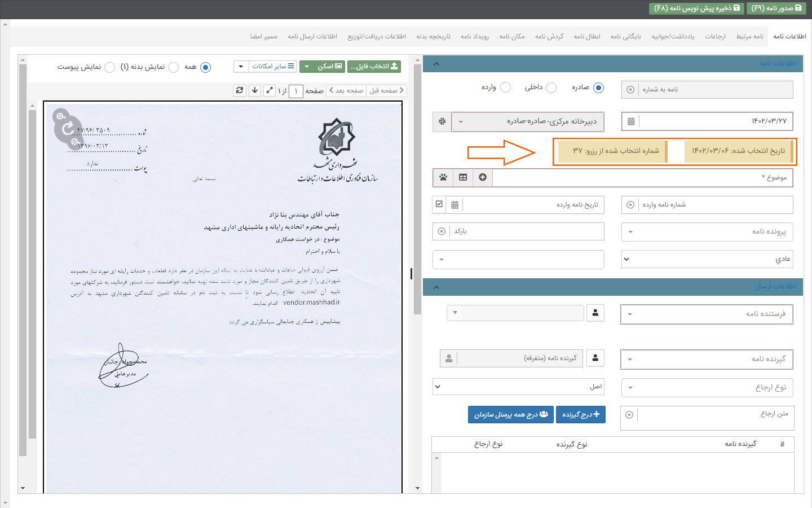
Task: Click the person icon next to sender field
Action: [595, 313]
